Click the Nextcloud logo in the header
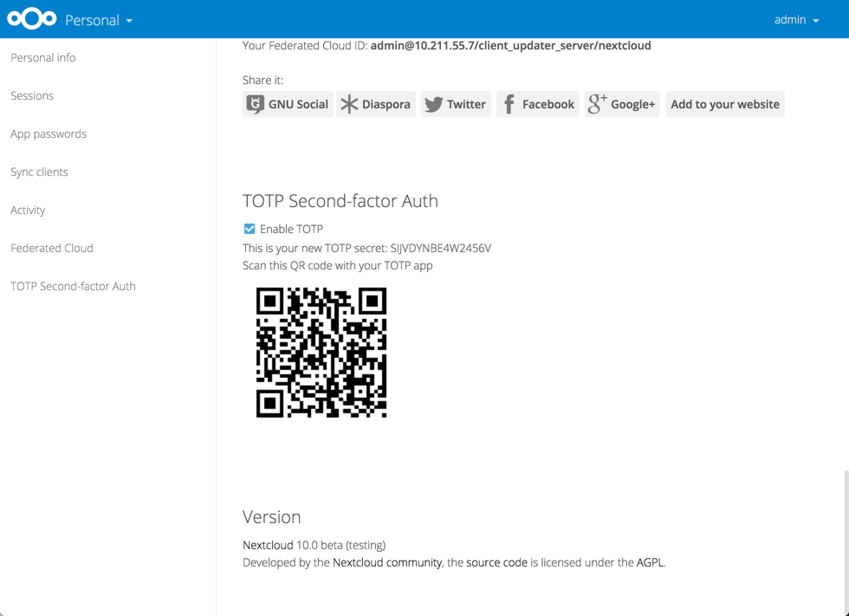This screenshot has width=849, height=616. 31,17
